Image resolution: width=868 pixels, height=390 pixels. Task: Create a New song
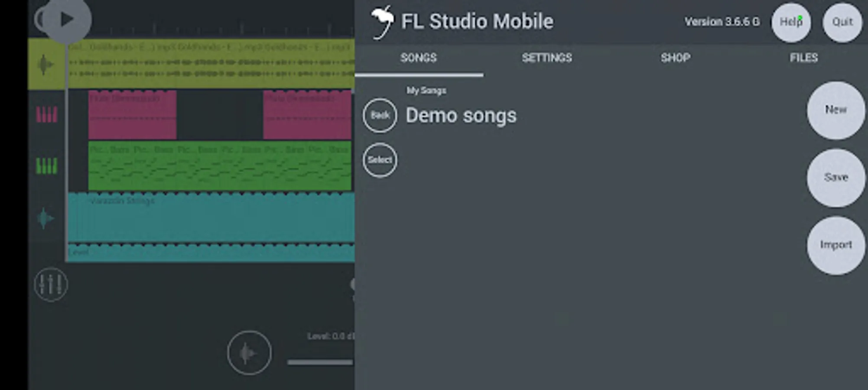pos(836,110)
